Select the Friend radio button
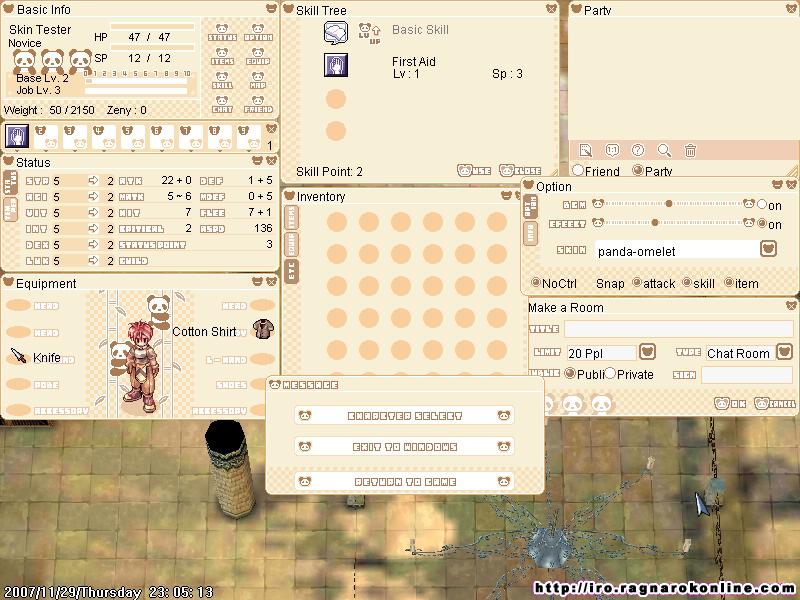Image resolution: width=800 pixels, height=600 pixels. (578, 170)
